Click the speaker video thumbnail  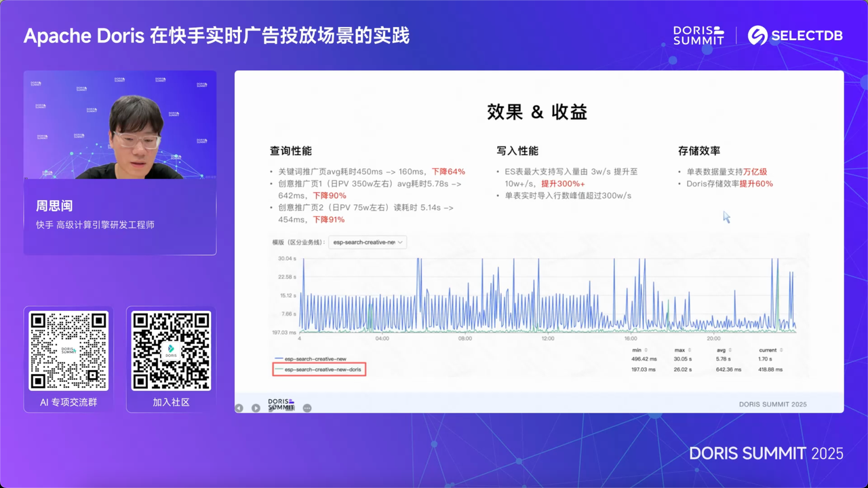tap(120, 125)
